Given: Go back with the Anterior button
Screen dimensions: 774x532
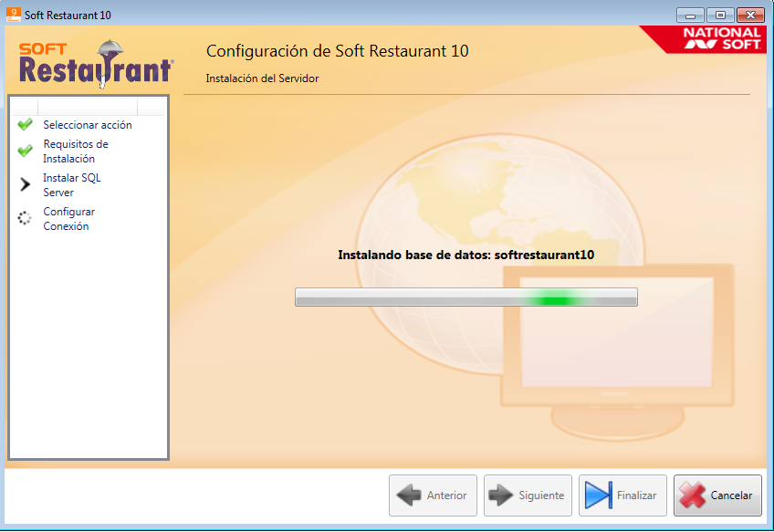Looking at the screenshot, I should [x=433, y=495].
